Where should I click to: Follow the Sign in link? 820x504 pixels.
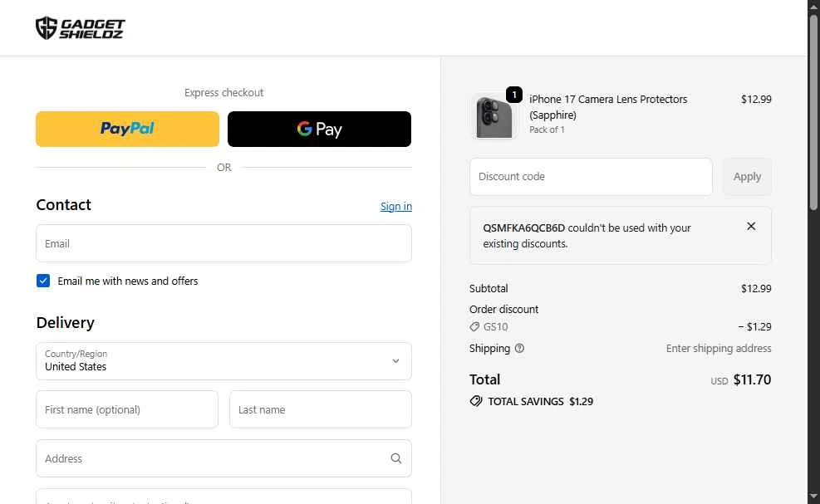coord(396,206)
